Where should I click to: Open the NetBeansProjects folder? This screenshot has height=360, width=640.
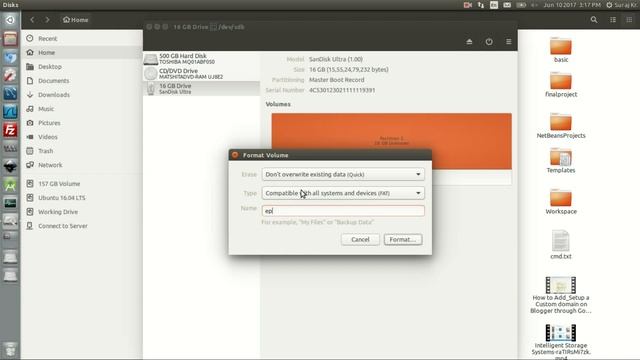click(x=561, y=125)
